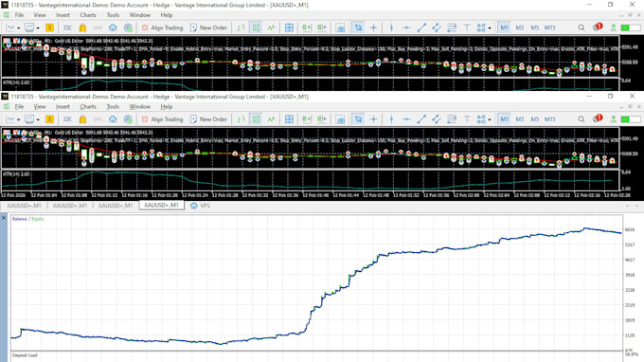
Task: Select M1 timeframe in lower window
Action: pyautogui.click(x=505, y=119)
